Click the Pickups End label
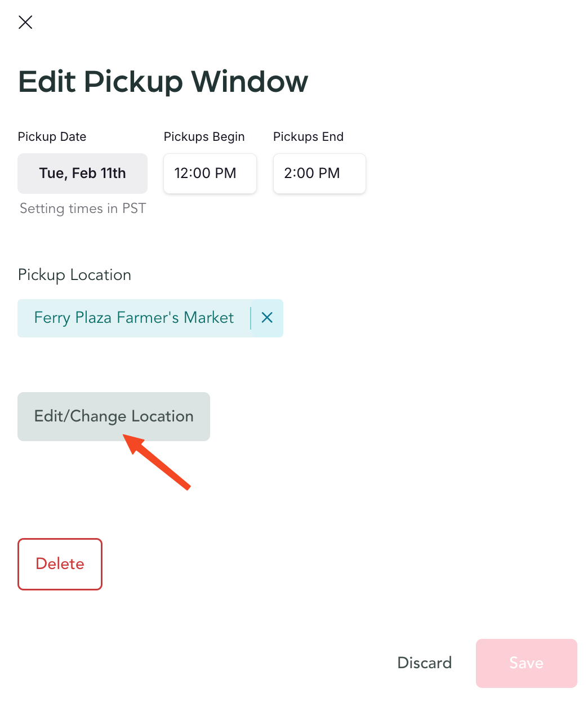This screenshot has height=702, width=588. click(x=308, y=137)
